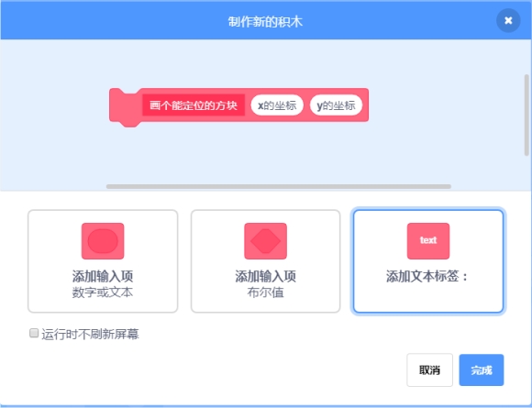Click the rounded number-or-text input icon

103,241
